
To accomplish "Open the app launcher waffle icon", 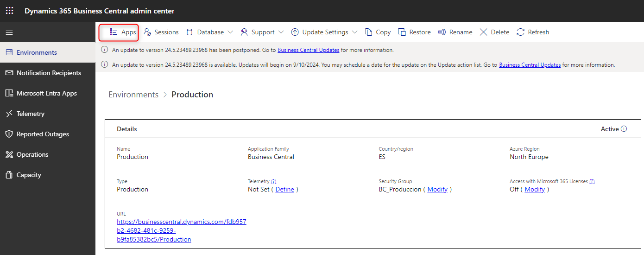I will [x=9, y=11].
